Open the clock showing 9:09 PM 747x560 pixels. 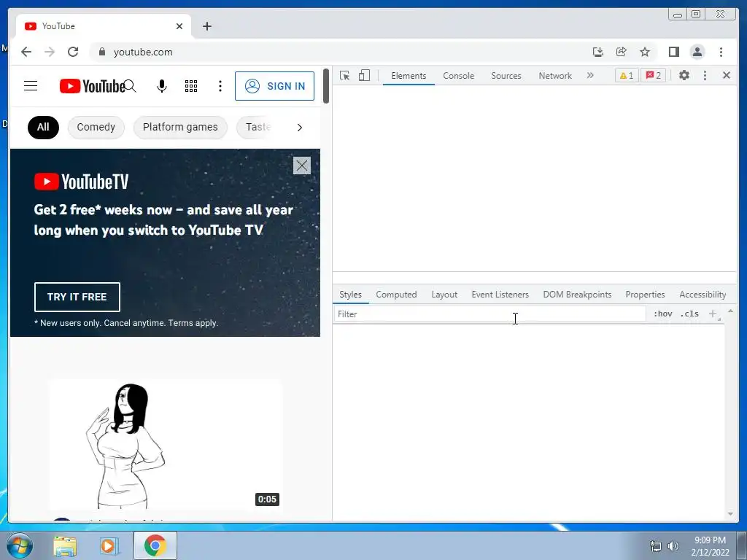[711, 546]
